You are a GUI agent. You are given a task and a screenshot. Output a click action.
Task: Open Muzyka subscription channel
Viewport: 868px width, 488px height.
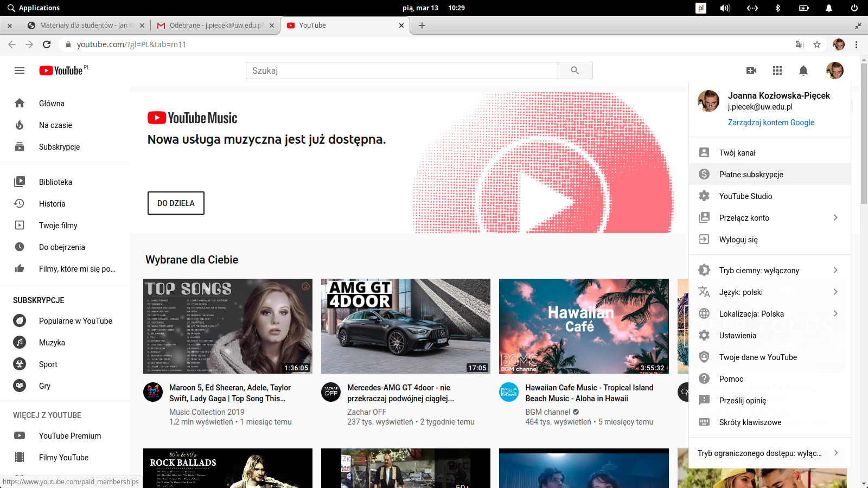(x=65, y=343)
